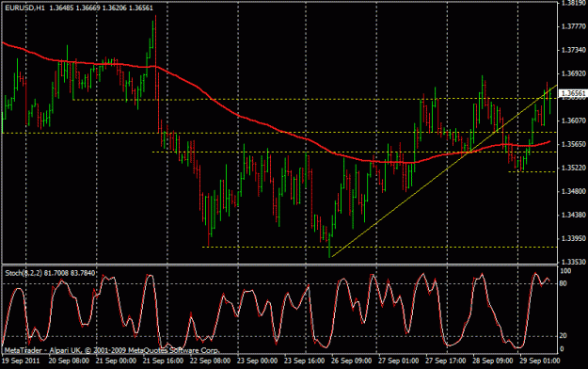Click the 27 Sep 01:00 time label

pos(398,361)
